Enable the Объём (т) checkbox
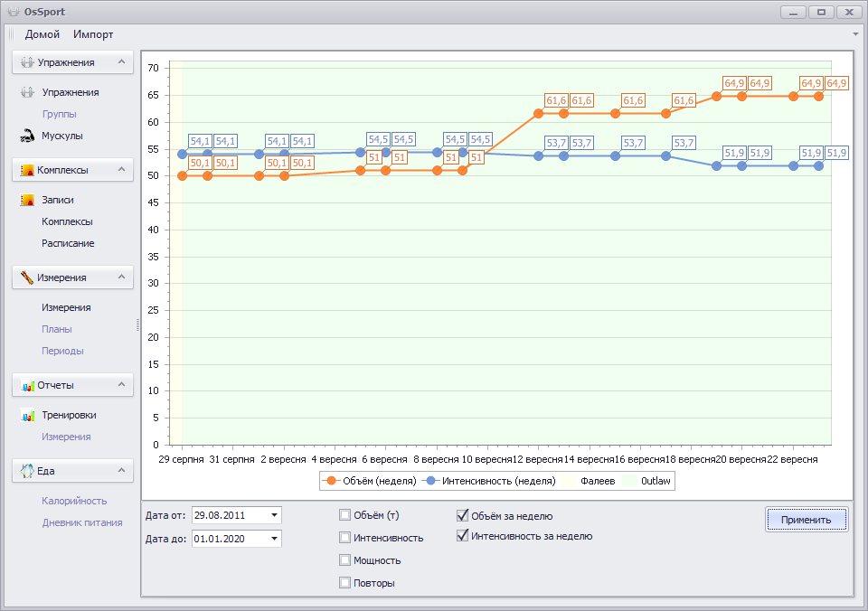This screenshot has width=868, height=611. 344,515
